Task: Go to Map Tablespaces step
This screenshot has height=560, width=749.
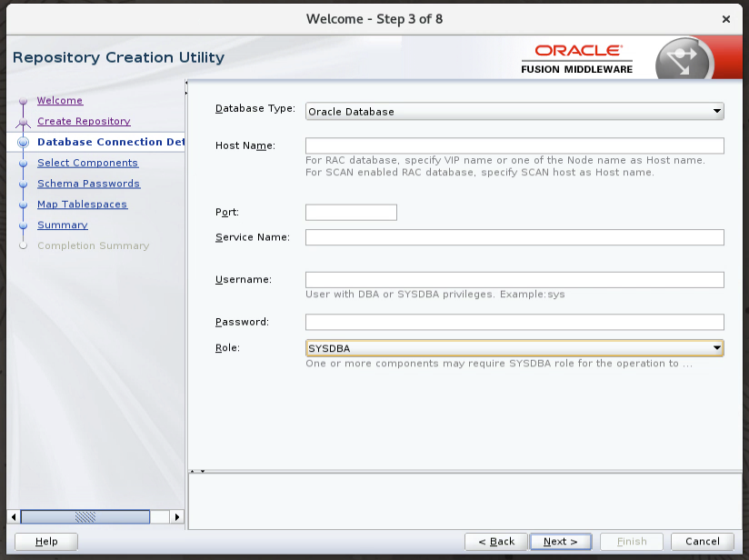Action: click(x=82, y=204)
